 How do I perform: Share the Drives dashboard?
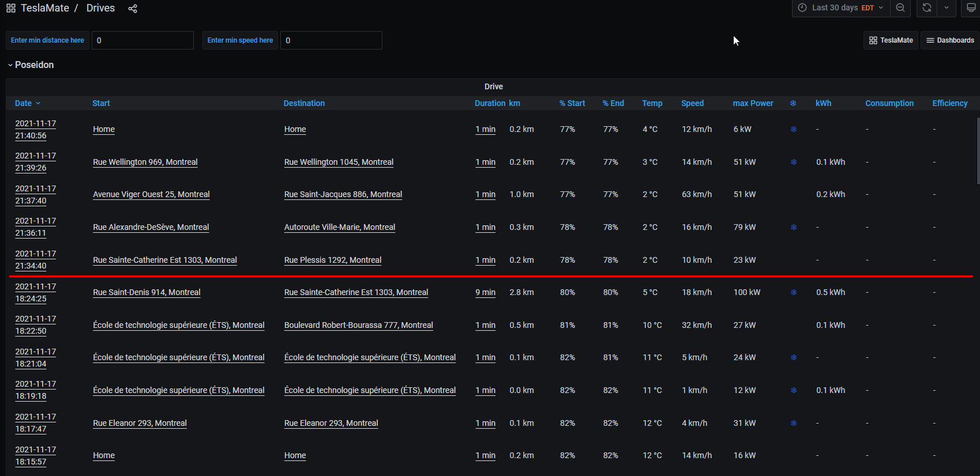[133, 9]
